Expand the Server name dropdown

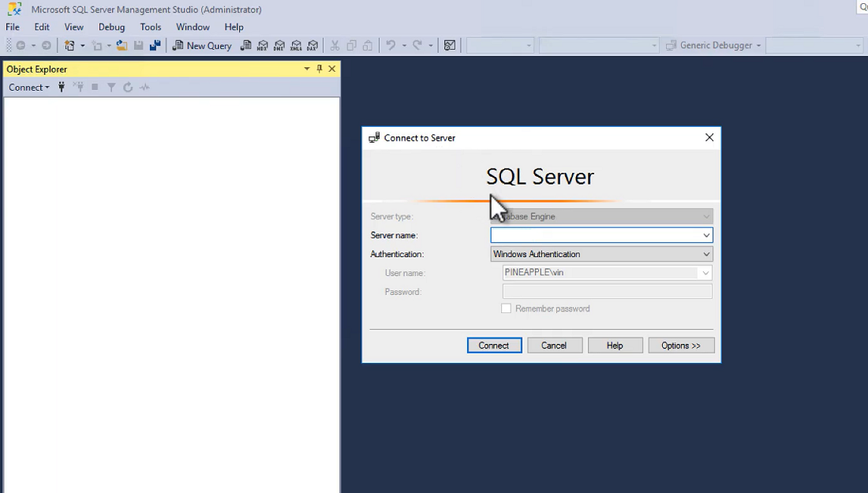click(x=706, y=235)
